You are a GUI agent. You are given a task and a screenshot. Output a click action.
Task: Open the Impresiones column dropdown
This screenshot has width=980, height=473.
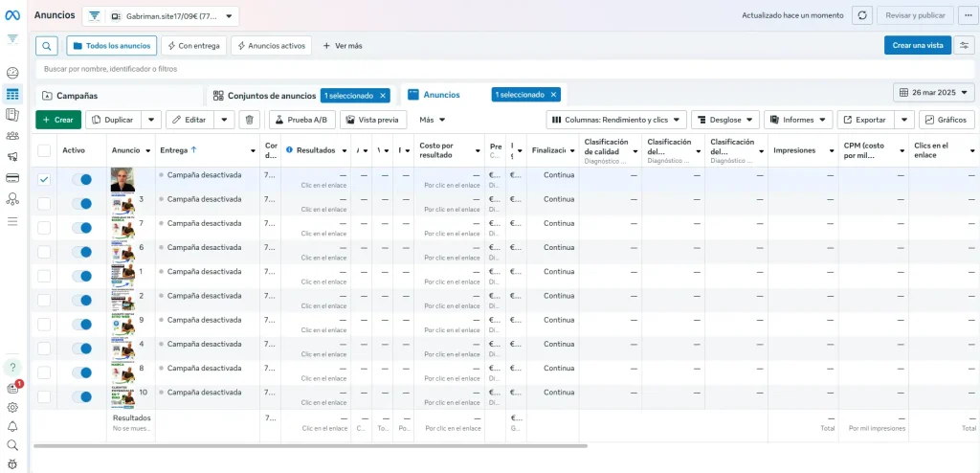point(830,150)
